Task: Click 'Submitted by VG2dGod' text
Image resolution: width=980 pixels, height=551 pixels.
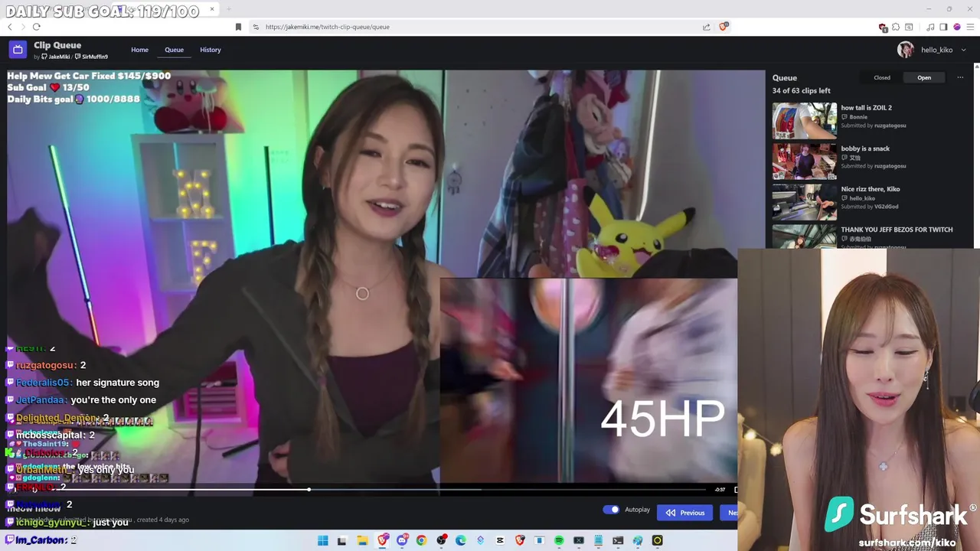Action: [870, 207]
